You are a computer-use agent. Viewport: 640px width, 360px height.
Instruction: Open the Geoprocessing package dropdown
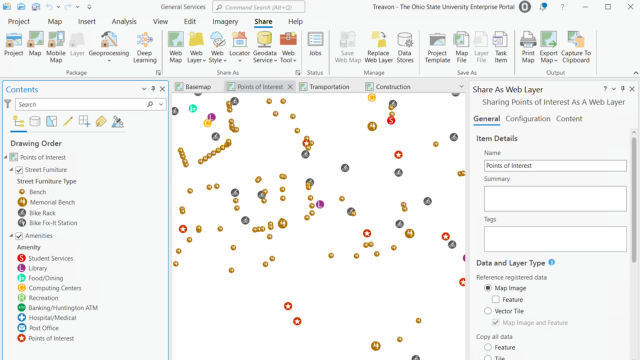click(x=109, y=61)
